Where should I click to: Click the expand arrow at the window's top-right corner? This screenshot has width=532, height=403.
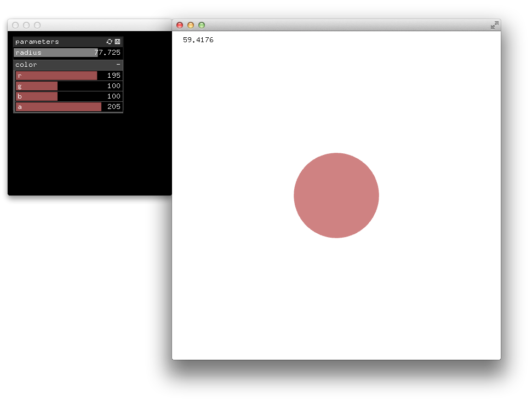pos(494,25)
